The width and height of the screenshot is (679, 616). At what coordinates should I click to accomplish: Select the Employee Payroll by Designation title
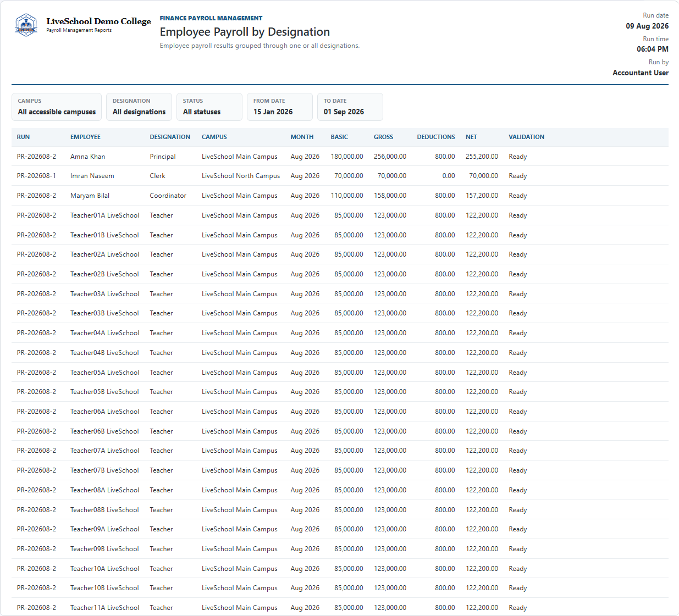[x=245, y=32]
